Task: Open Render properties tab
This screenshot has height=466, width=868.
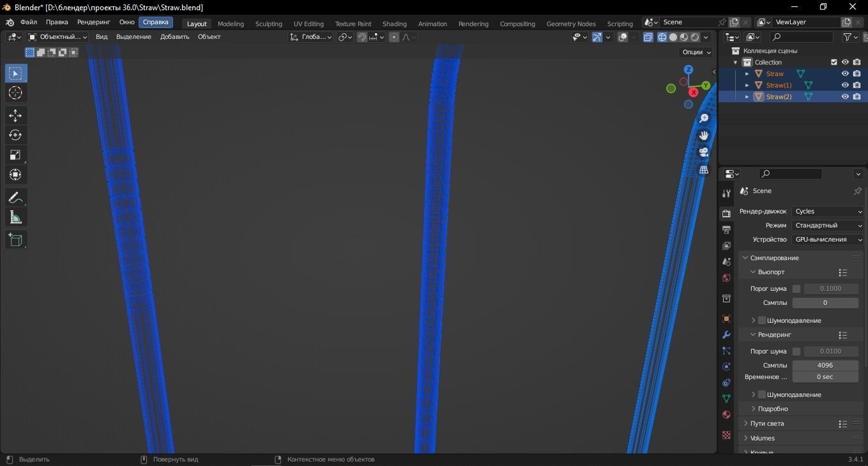Action: pos(726,214)
